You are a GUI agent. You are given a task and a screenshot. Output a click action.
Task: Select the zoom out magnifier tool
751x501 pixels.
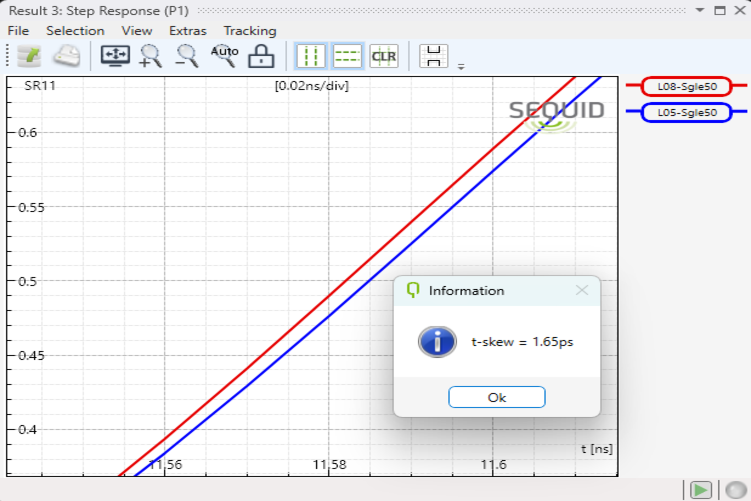[x=187, y=56]
